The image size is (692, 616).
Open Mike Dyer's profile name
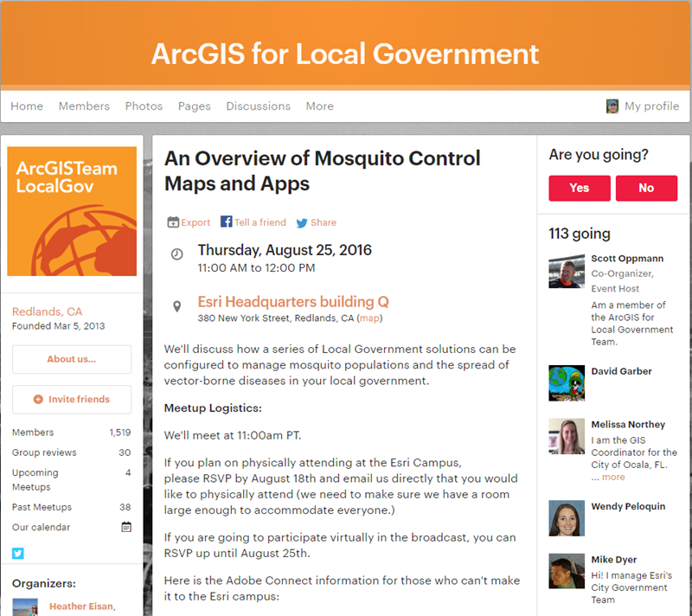pos(614,560)
